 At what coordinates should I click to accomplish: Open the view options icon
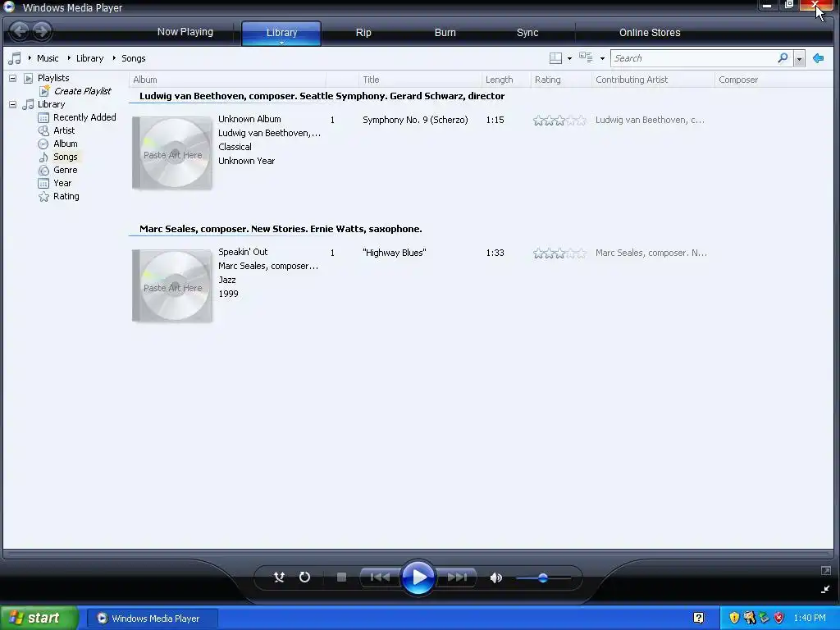586,58
